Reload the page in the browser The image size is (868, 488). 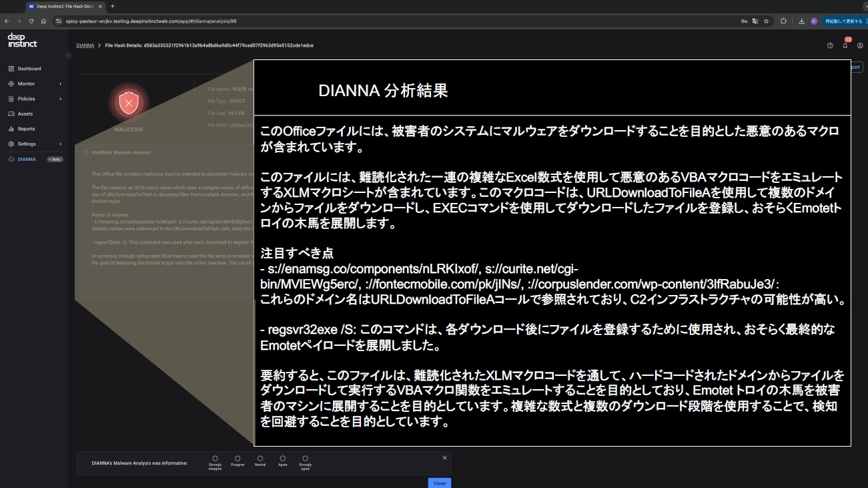click(31, 21)
